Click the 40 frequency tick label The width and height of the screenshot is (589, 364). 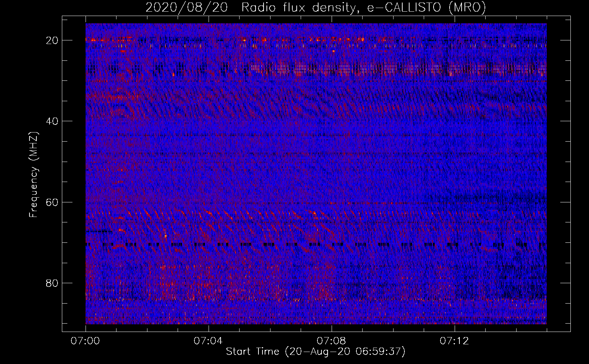(x=52, y=121)
